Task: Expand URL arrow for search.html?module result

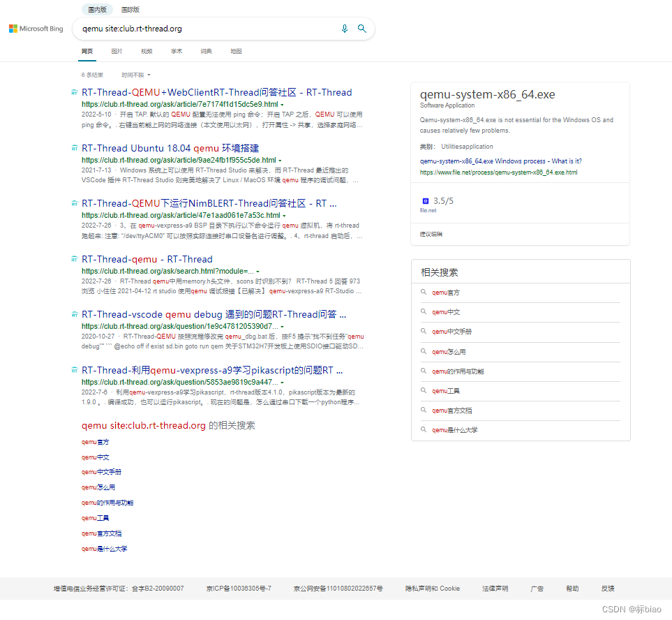Action: 257,272
